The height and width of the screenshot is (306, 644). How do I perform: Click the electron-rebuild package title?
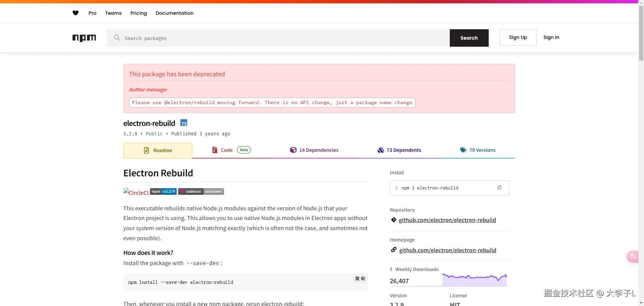coord(149,123)
